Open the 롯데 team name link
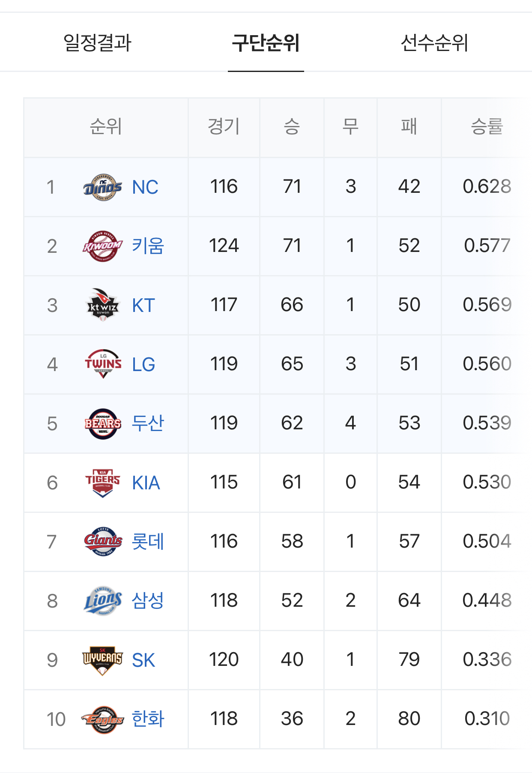This screenshot has height=773, width=532. [x=148, y=542]
